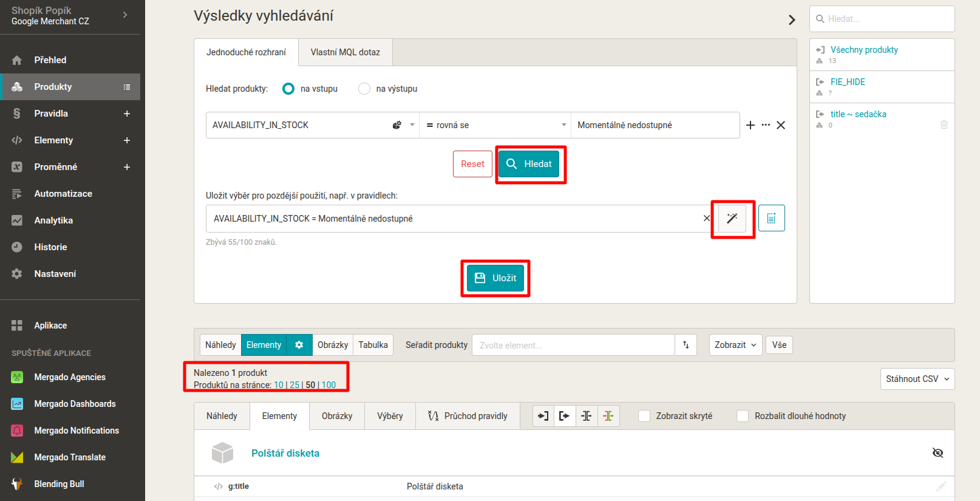
Task: Open Elementy view settings gear
Action: tap(299, 345)
